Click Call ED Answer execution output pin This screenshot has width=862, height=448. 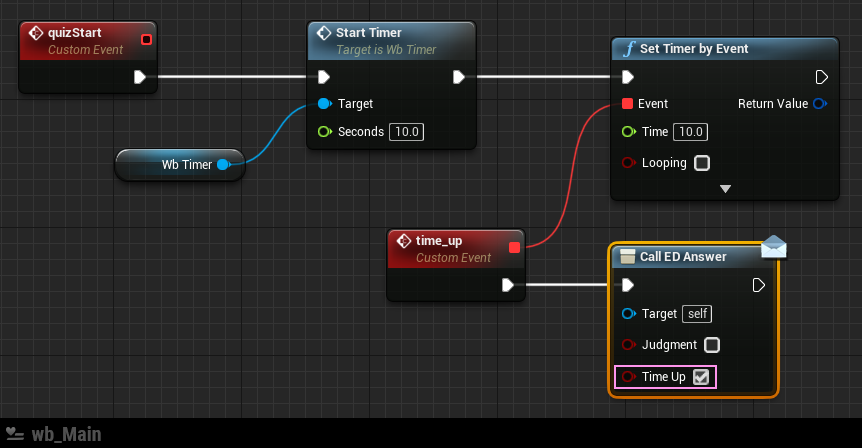point(759,285)
